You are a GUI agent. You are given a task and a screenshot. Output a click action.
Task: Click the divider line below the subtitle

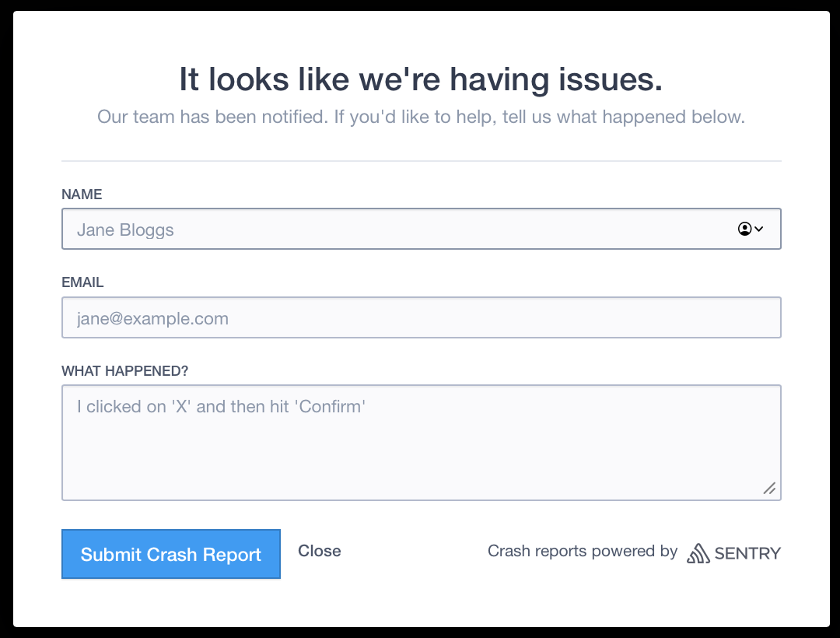(x=421, y=161)
